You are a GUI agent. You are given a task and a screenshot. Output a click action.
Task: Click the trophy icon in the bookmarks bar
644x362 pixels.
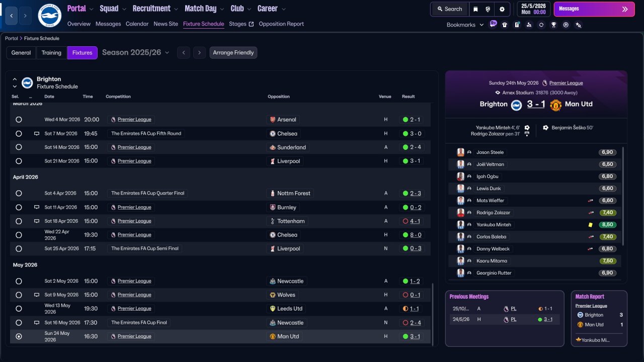[553, 25]
